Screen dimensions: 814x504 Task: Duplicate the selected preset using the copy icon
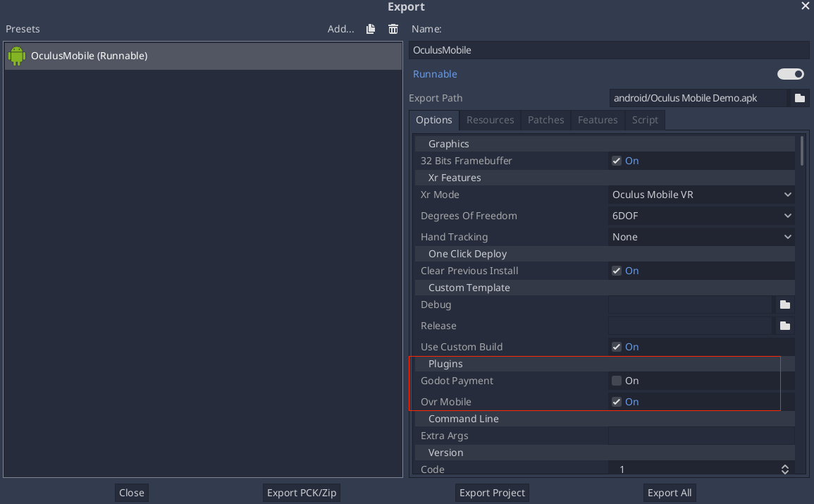pos(370,29)
